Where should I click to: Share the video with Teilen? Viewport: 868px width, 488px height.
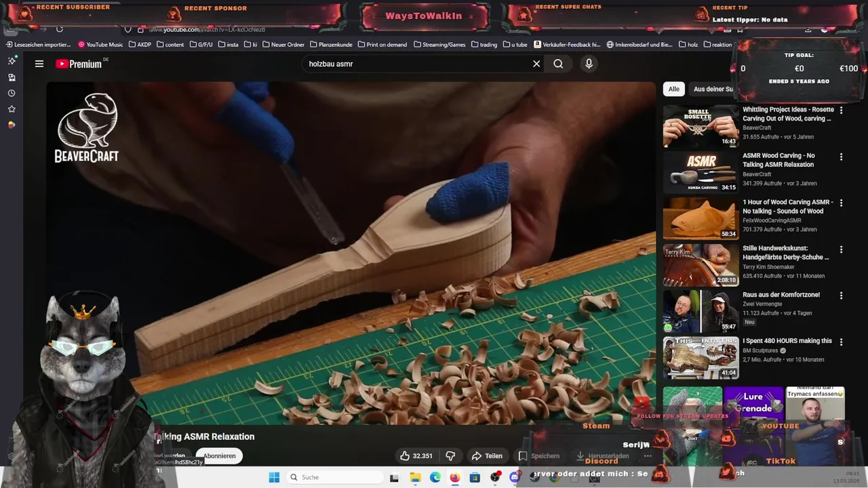pyautogui.click(x=487, y=456)
